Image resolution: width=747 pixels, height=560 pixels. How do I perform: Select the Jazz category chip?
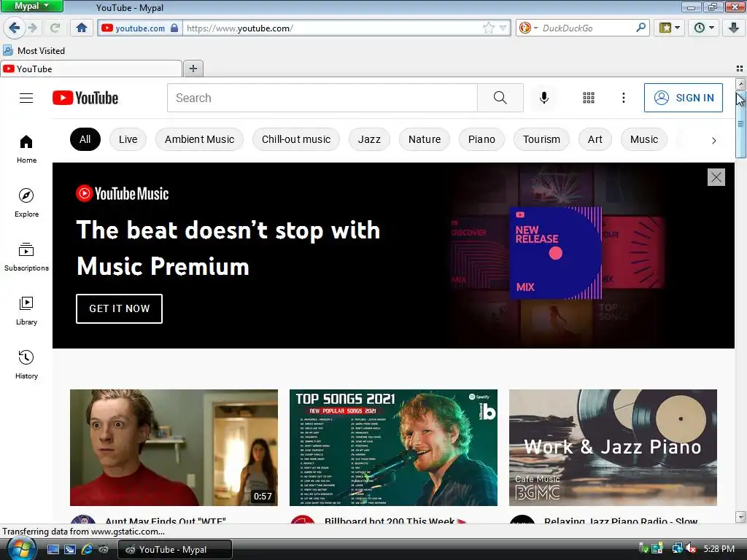click(x=369, y=139)
